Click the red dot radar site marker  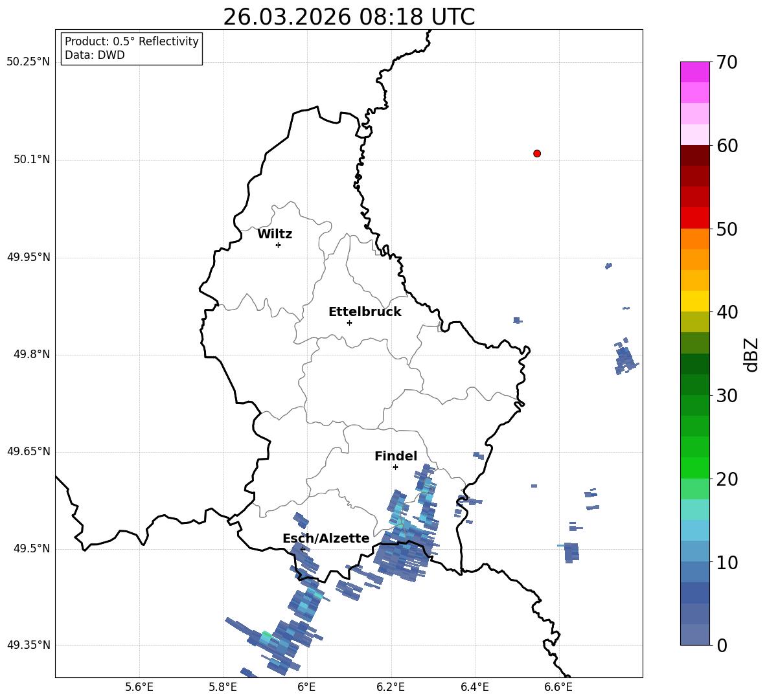coord(537,153)
